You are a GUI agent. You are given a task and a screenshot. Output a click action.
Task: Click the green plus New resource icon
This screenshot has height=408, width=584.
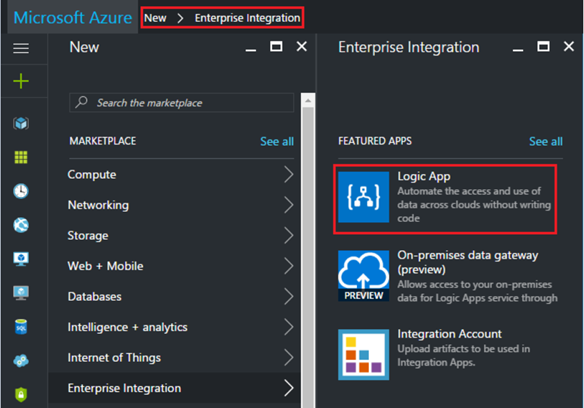(21, 81)
